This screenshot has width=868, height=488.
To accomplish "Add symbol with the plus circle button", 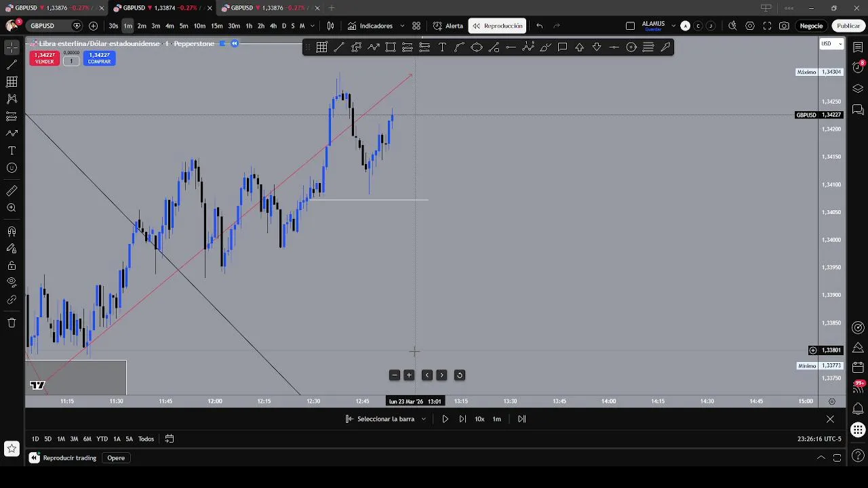I will pos(93,26).
